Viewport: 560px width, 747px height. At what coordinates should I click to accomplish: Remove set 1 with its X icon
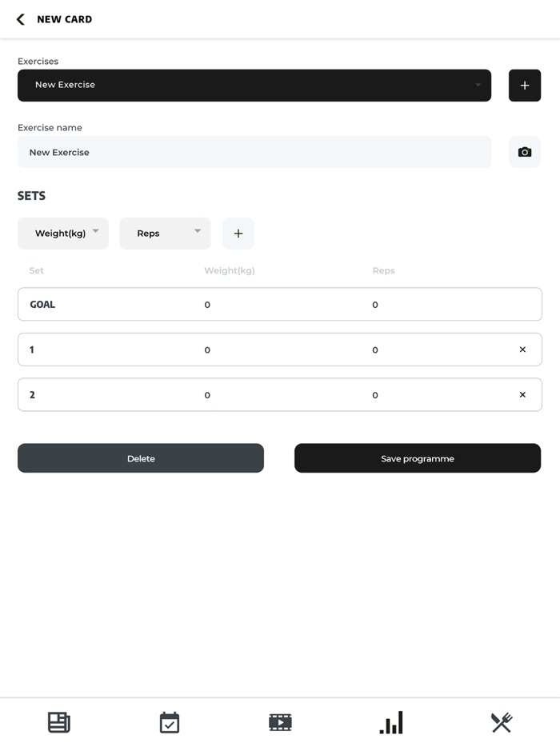(522, 350)
